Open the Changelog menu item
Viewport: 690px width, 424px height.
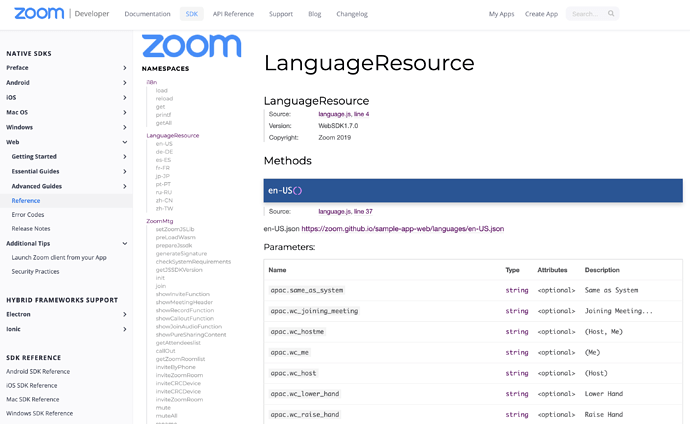[x=352, y=14]
